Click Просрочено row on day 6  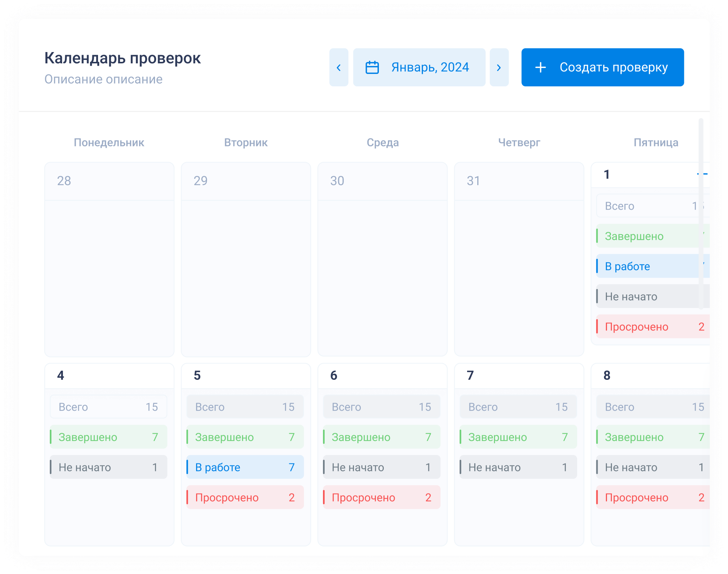click(382, 497)
